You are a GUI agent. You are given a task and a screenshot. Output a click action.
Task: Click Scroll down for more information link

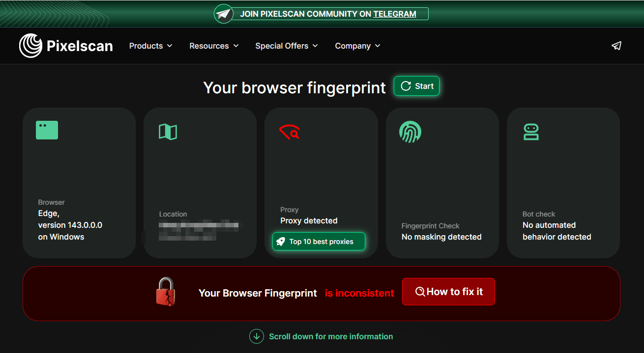(x=330, y=336)
